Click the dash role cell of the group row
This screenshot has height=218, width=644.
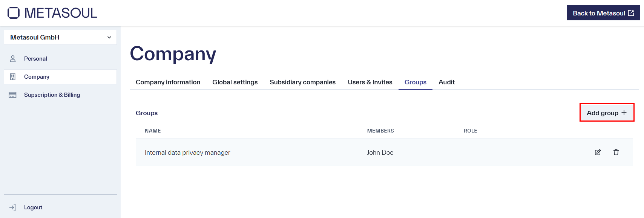click(465, 152)
